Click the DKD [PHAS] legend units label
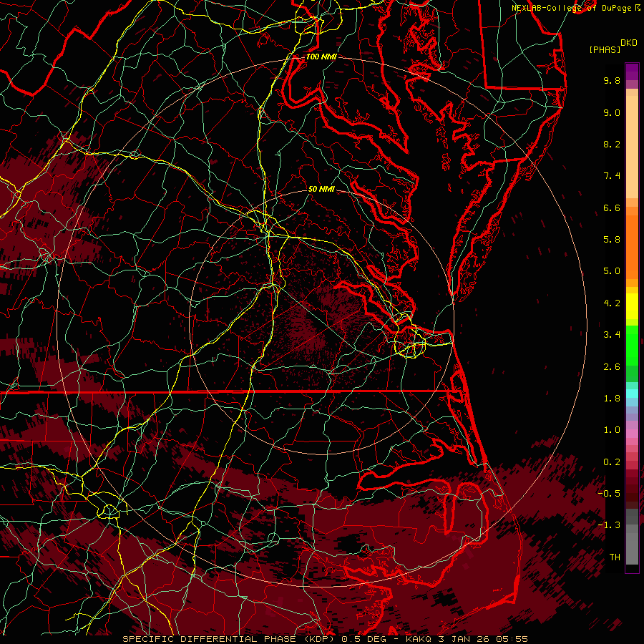This screenshot has height=644, width=644. [x=613, y=46]
